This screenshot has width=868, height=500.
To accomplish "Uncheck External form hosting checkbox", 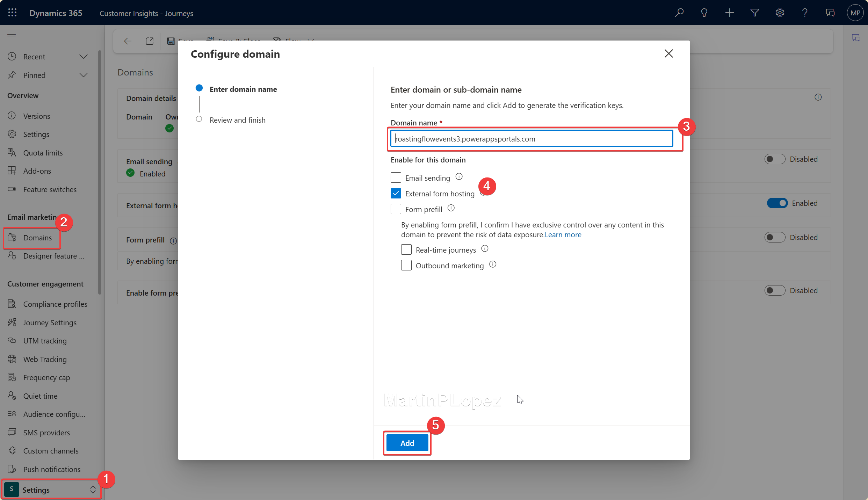I will (396, 193).
